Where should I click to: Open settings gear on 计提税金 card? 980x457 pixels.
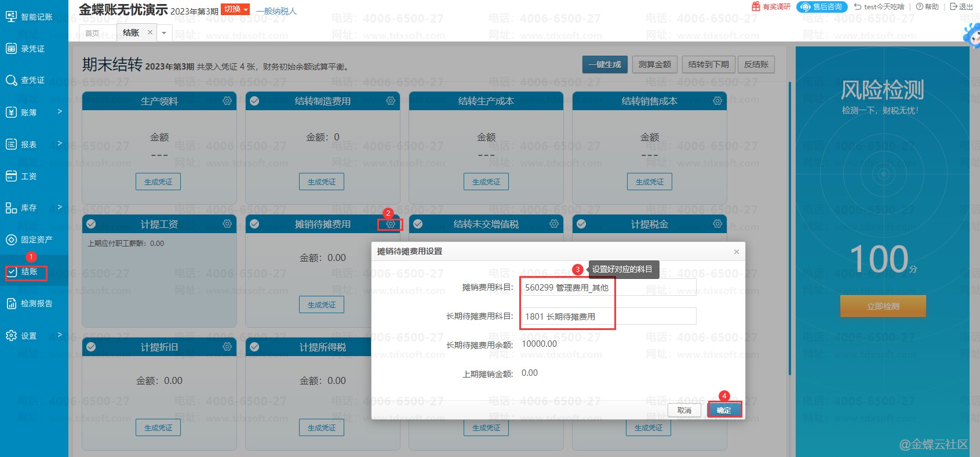pos(717,224)
